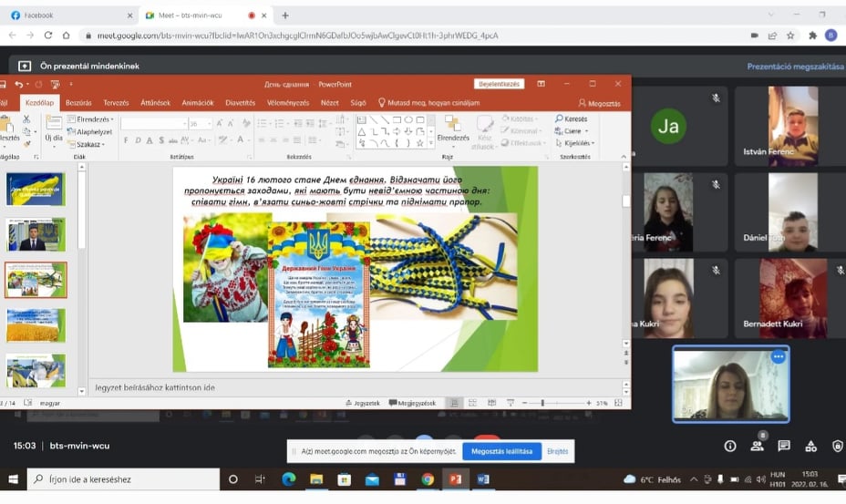Viewport: 846px width, 504px height.
Task: Click the Megosztás leállítása button
Action: [x=501, y=451]
